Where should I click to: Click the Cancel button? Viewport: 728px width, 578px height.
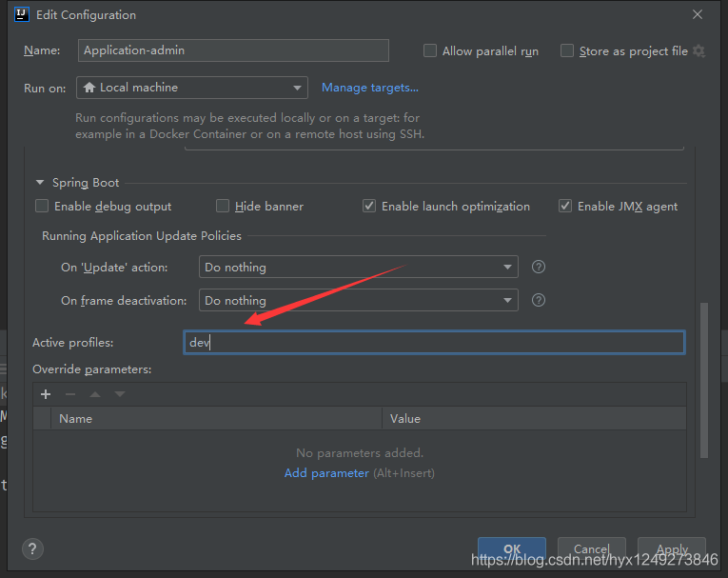[x=592, y=549]
